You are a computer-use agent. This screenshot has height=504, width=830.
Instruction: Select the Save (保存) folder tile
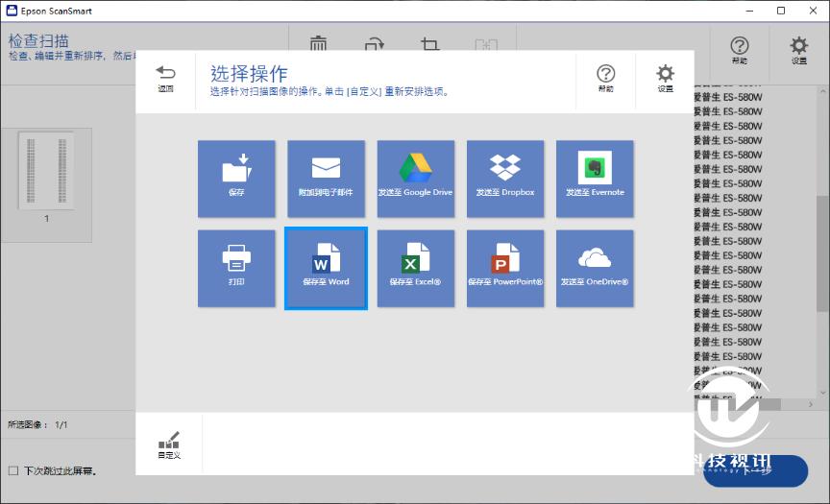pyautogui.click(x=236, y=179)
